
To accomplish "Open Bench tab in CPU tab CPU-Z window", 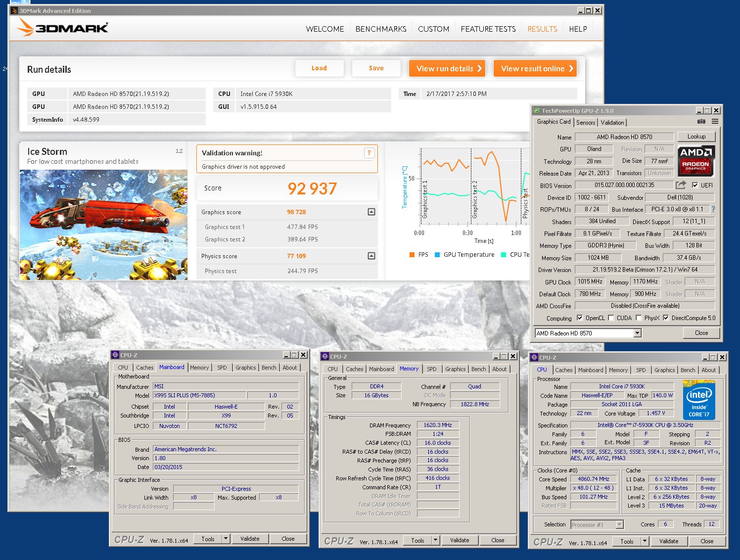I will [x=688, y=370].
